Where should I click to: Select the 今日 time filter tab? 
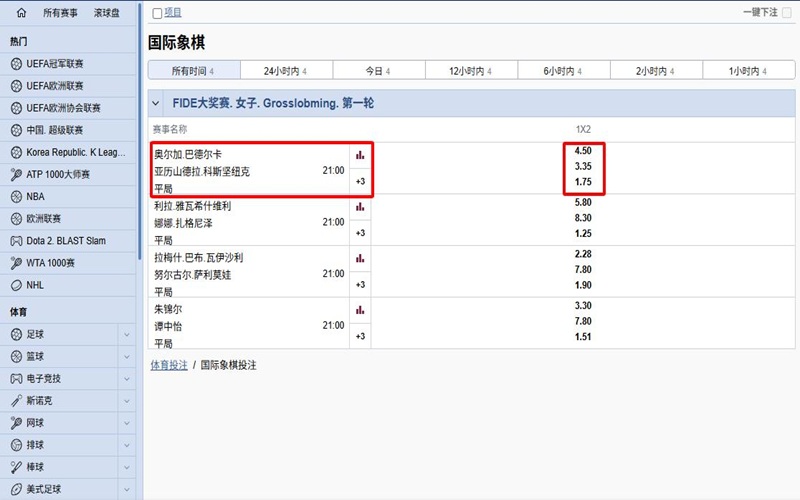[x=379, y=70]
